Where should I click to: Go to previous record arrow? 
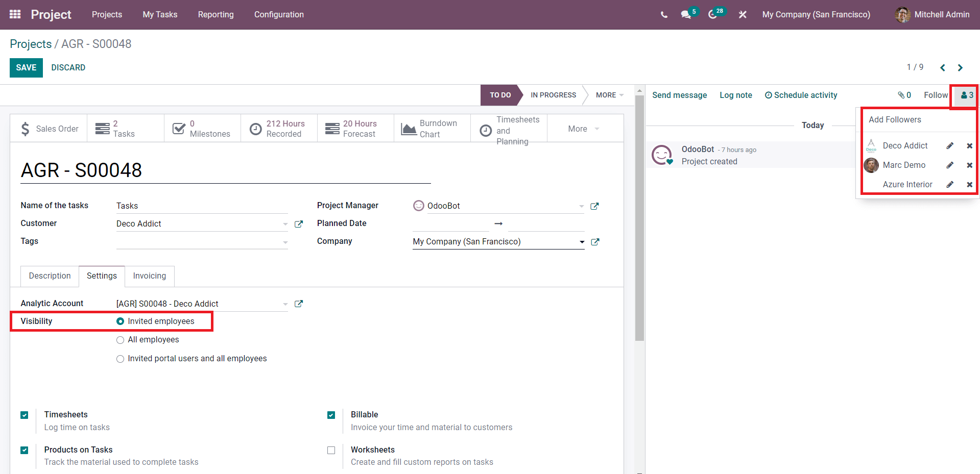943,67
